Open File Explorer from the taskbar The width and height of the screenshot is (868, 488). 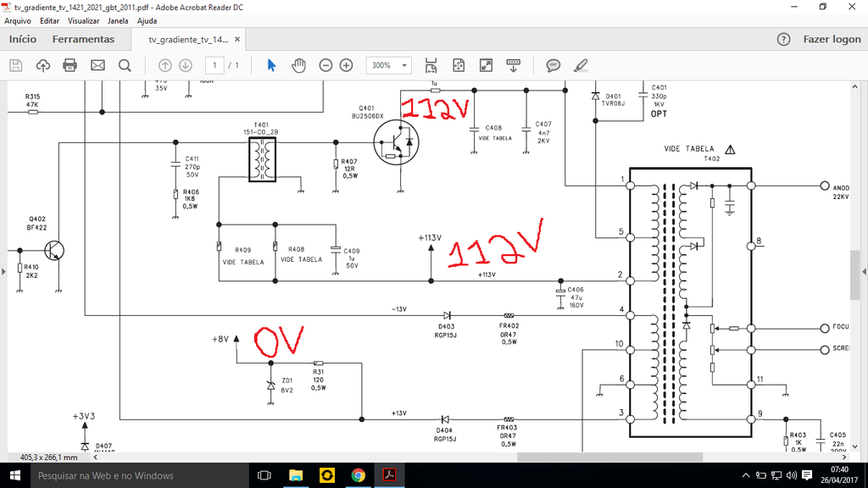(296, 475)
